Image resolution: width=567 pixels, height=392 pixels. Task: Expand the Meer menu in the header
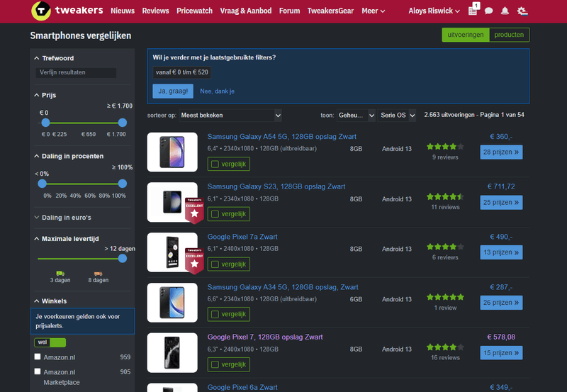click(374, 11)
